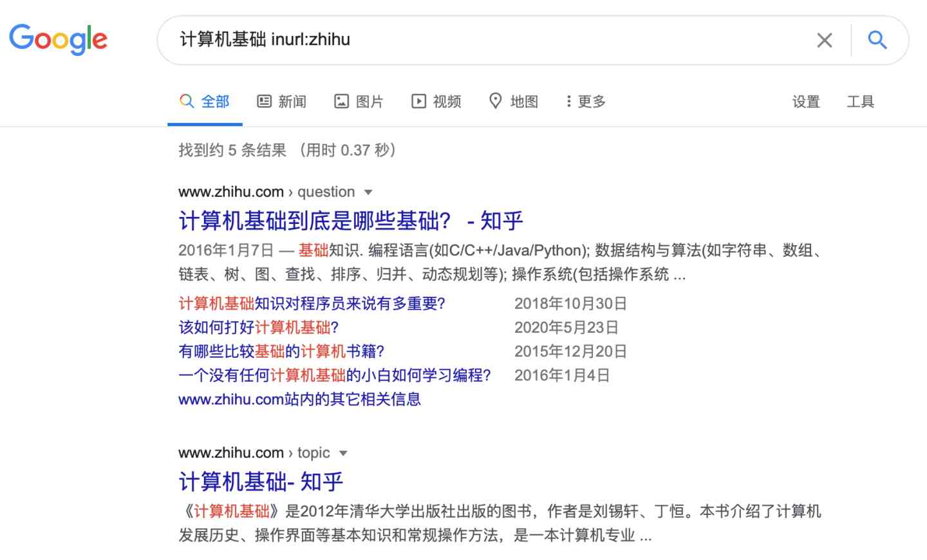Click the Google logo
The image size is (927, 560).
pyautogui.click(x=58, y=39)
